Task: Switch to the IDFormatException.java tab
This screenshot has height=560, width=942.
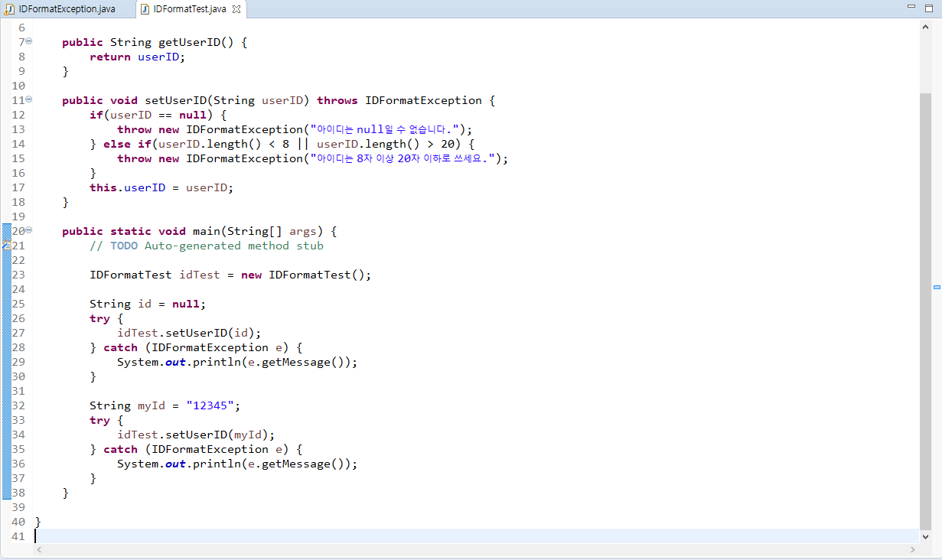Action: tap(67, 9)
